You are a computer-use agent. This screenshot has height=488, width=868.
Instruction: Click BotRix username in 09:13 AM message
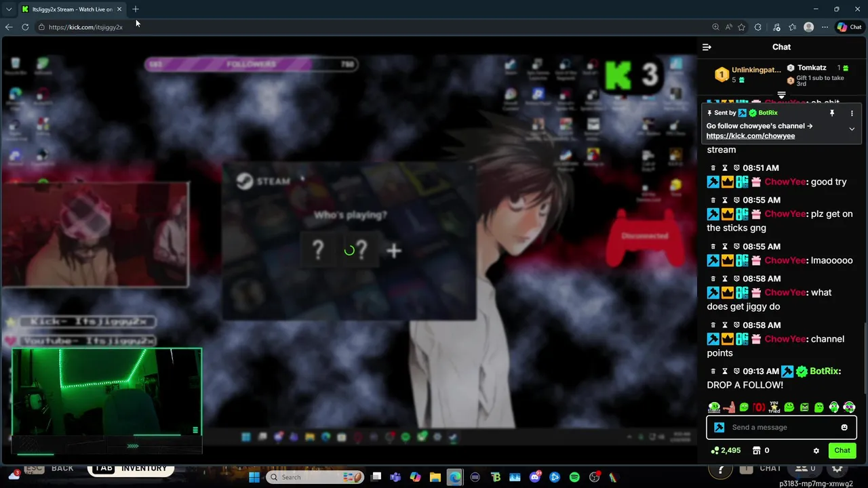(824, 371)
